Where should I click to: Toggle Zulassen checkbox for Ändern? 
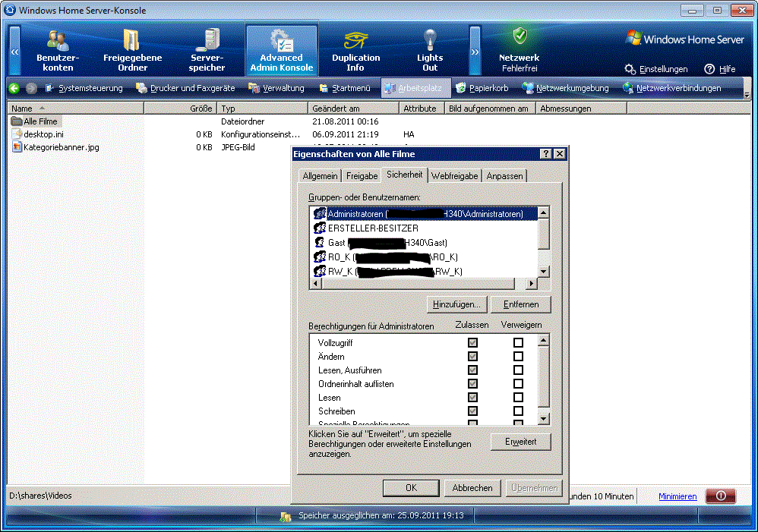point(472,356)
